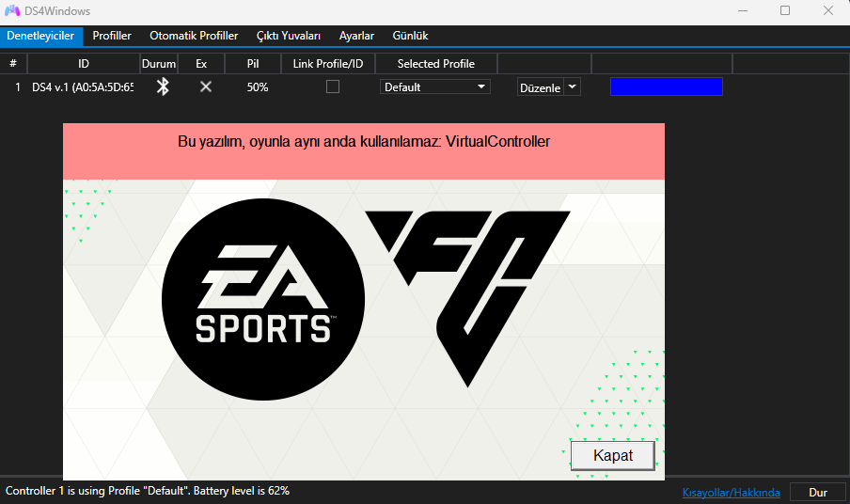Switch to the Denetleyiciler tab
The width and height of the screenshot is (850, 504).
(40, 36)
